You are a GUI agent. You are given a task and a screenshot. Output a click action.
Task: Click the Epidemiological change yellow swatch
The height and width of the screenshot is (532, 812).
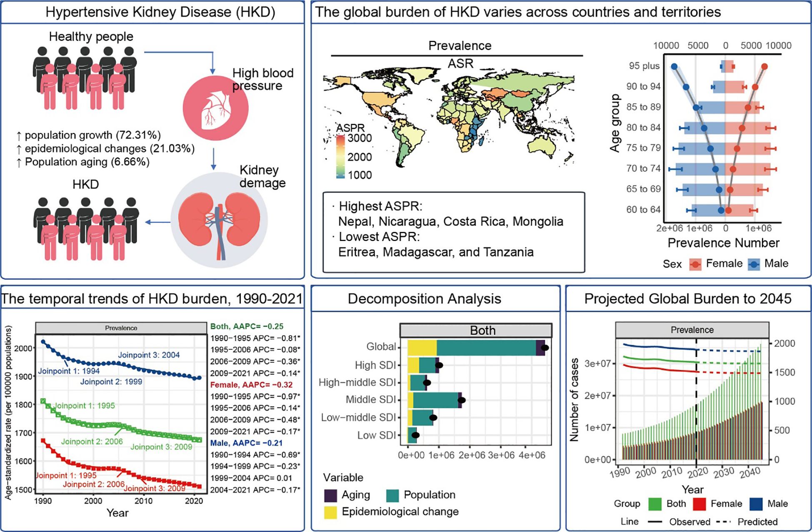(x=330, y=512)
